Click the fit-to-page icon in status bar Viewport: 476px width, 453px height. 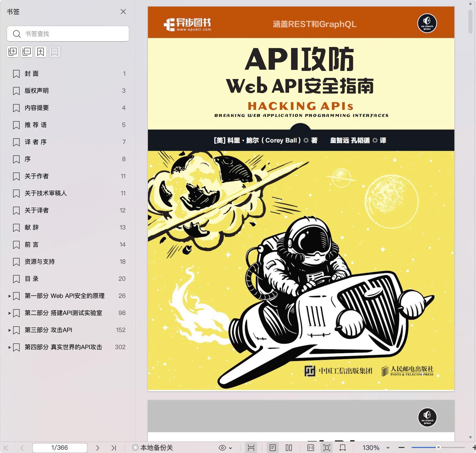coord(327,448)
